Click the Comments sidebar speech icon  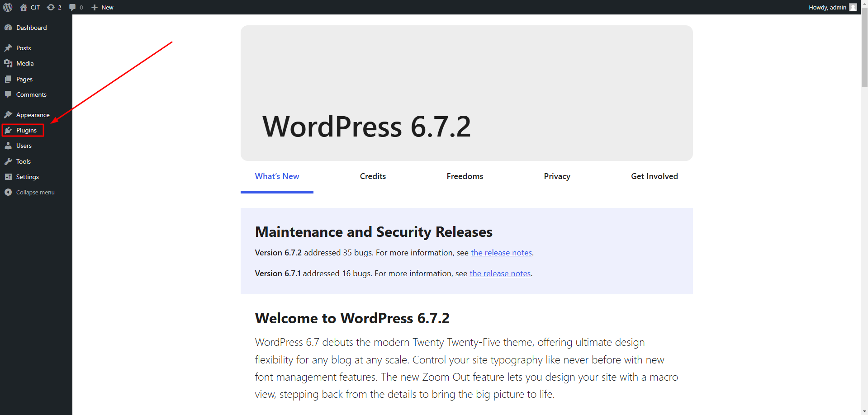(x=8, y=94)
